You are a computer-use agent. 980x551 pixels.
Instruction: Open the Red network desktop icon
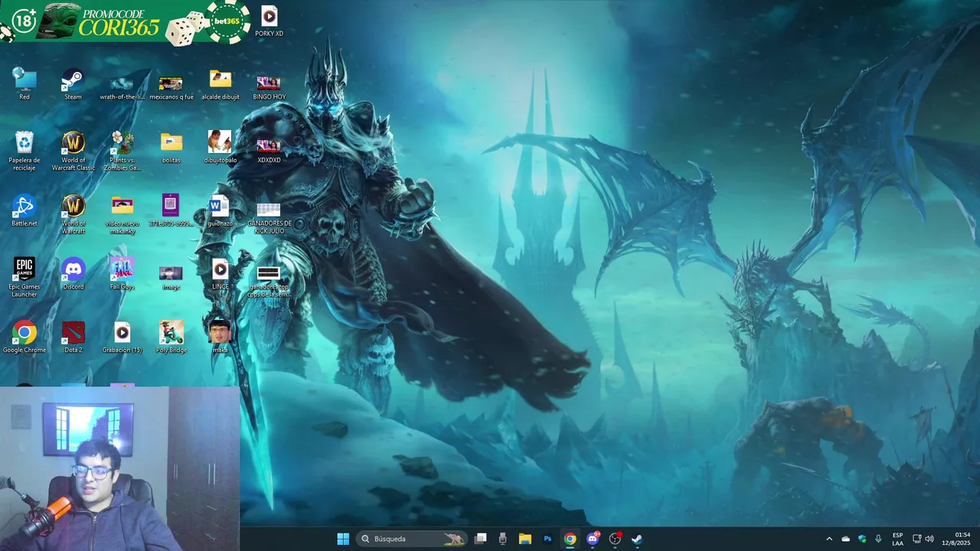[x=24, y=83]
